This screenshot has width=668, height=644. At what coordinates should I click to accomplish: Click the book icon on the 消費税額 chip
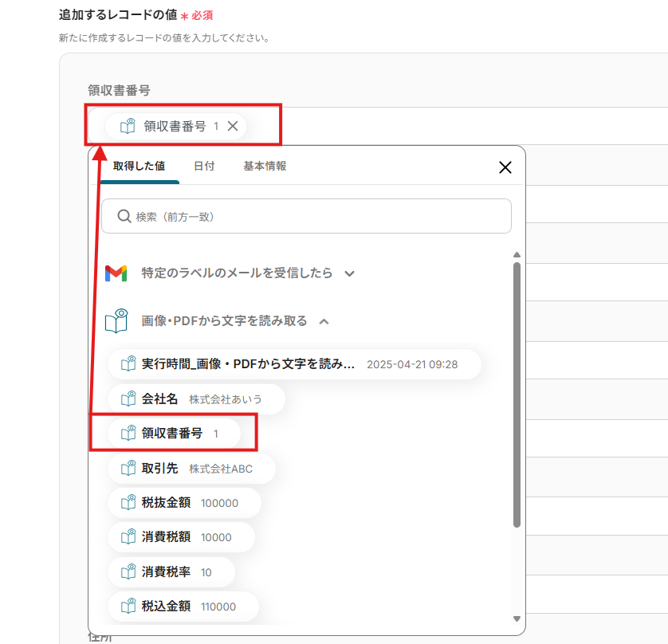[128, 537]
